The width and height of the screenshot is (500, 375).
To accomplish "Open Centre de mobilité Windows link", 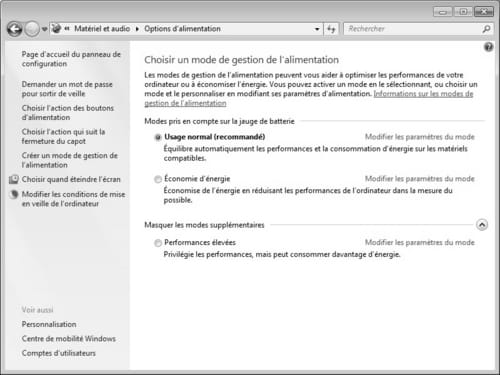I will [x=69, y=339].
